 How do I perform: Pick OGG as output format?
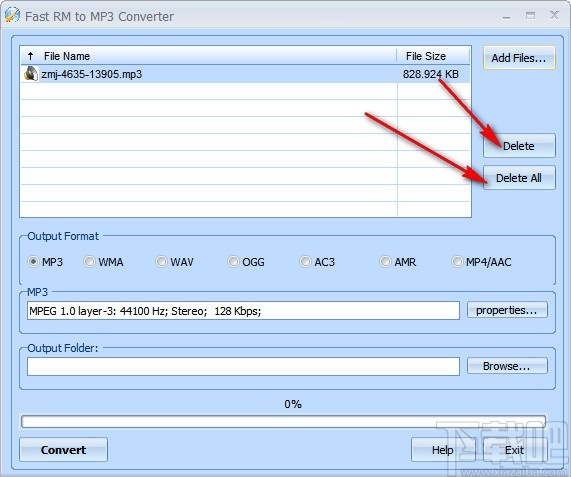click(x=233, y=261)
